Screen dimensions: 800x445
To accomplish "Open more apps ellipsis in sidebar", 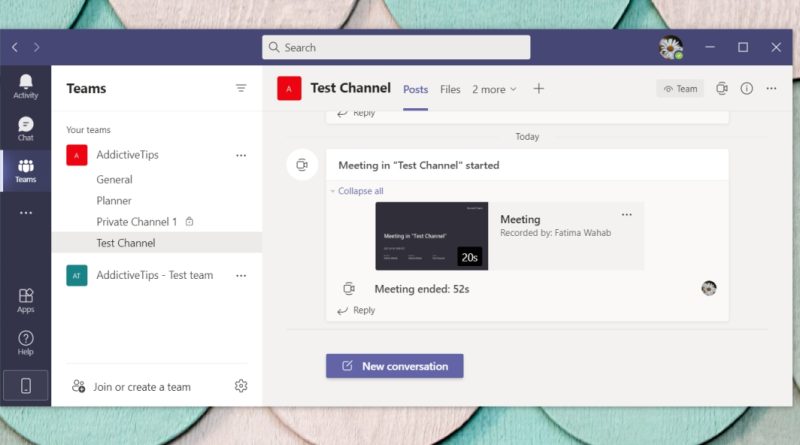I will tap(26, 213).
